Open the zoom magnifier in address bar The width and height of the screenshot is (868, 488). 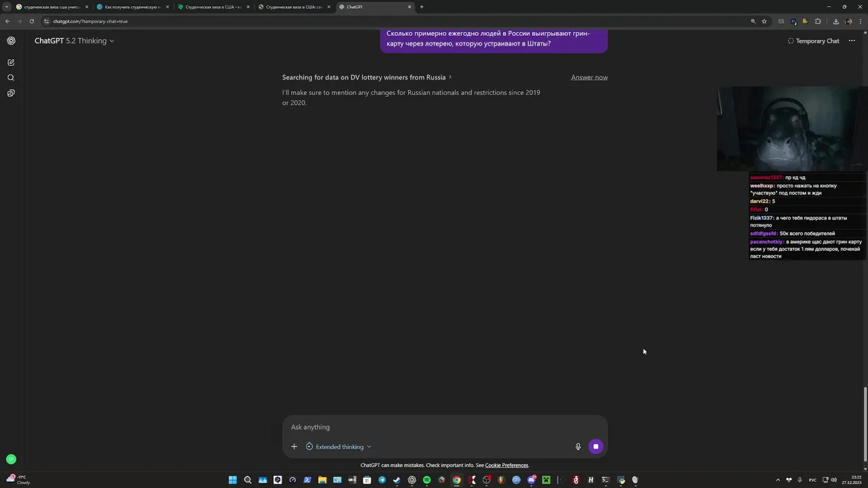[x=753, y=21]
